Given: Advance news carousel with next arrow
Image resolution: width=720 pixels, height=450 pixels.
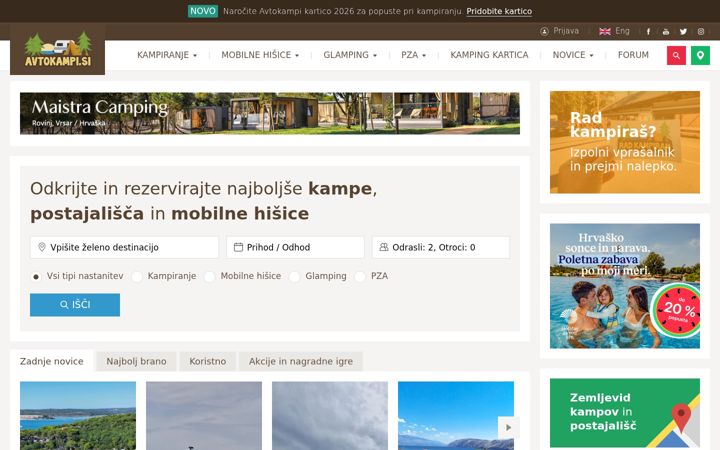Looking at the screenshot, I should (x=508, y=428).
